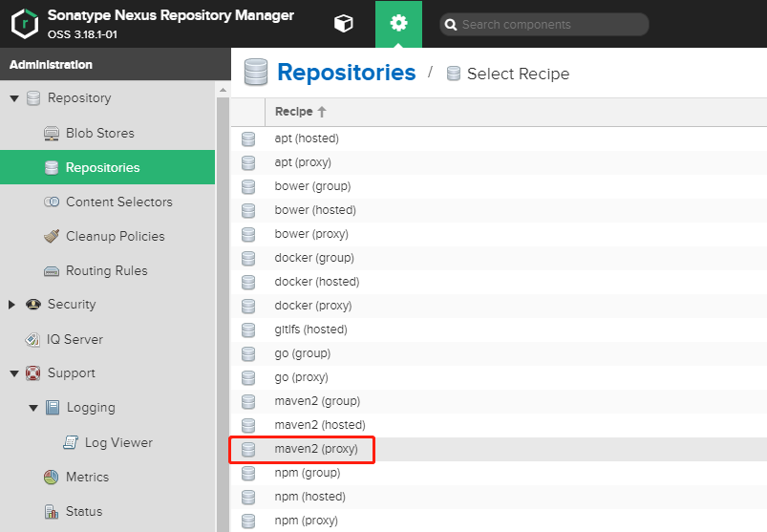Click the database icon beside gitlfs (hosted)
767x532 pixels.
coord(248,330)
